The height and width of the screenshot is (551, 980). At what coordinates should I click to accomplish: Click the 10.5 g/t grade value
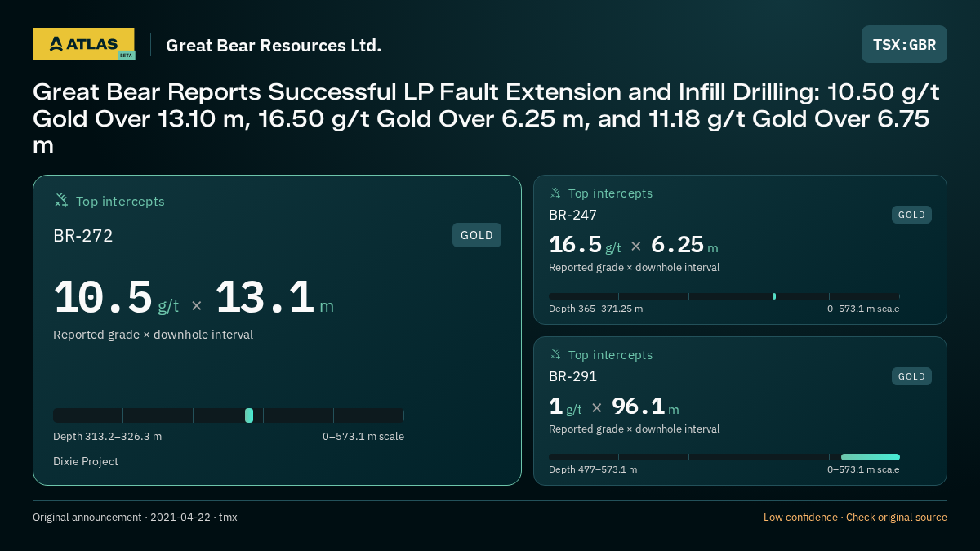116,297
